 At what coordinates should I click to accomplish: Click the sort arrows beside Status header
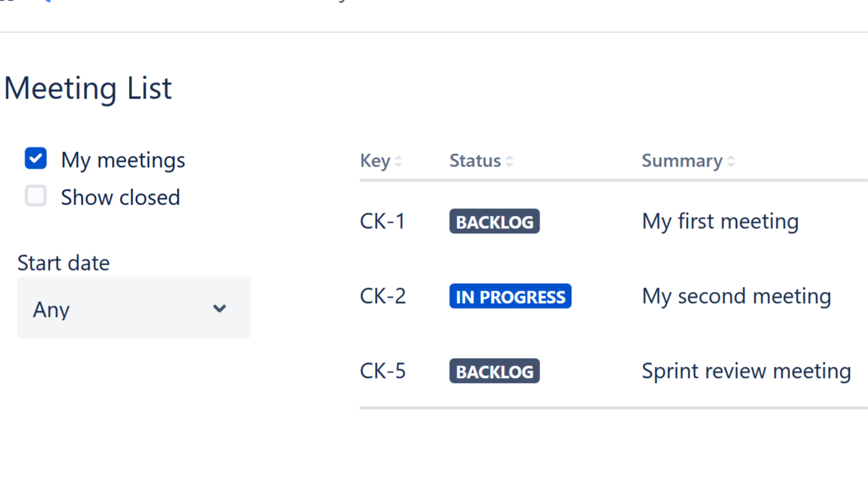point(509,161)
